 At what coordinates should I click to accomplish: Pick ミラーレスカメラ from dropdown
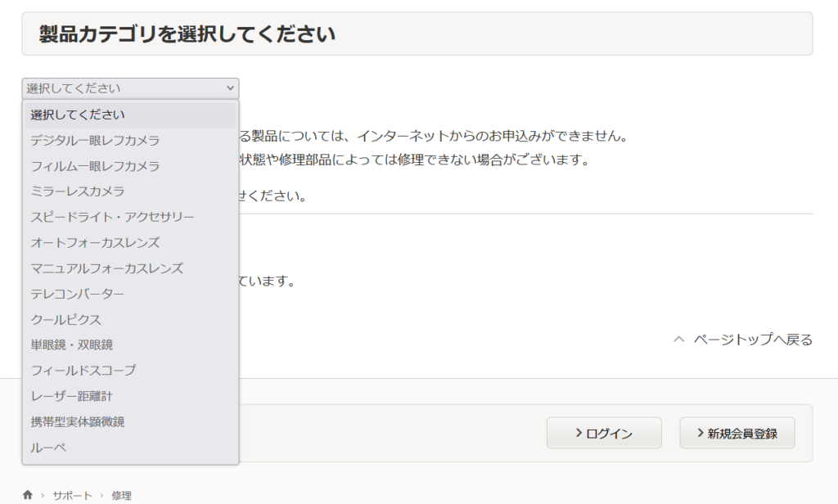(x=78, y=191)
